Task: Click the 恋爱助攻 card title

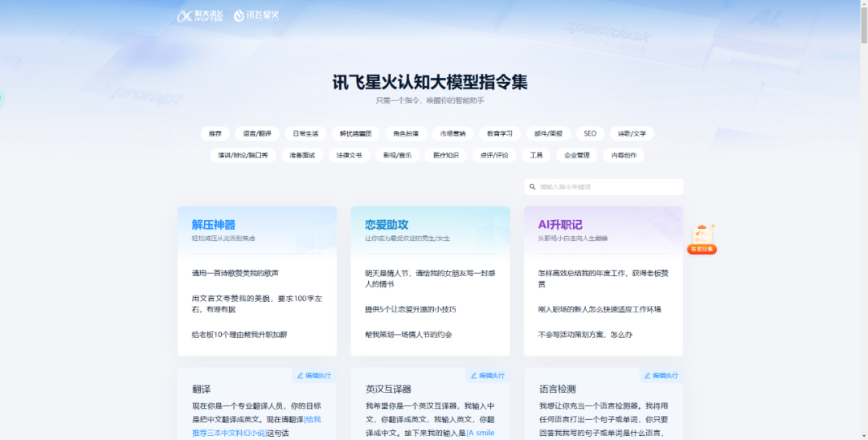Action: coord(387,225)
